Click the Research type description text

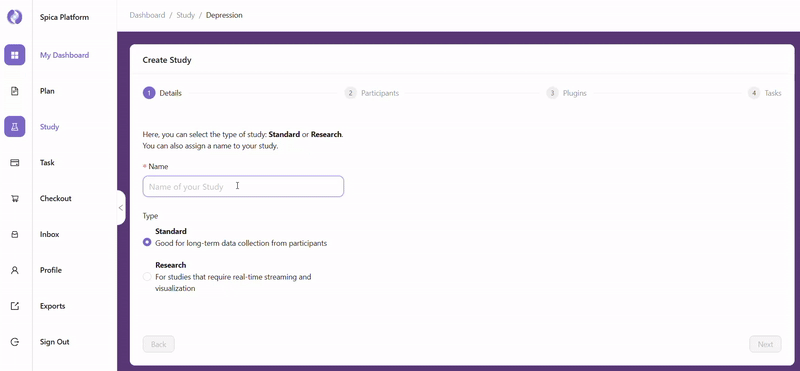pyautogui.click(x=233, y=282)
